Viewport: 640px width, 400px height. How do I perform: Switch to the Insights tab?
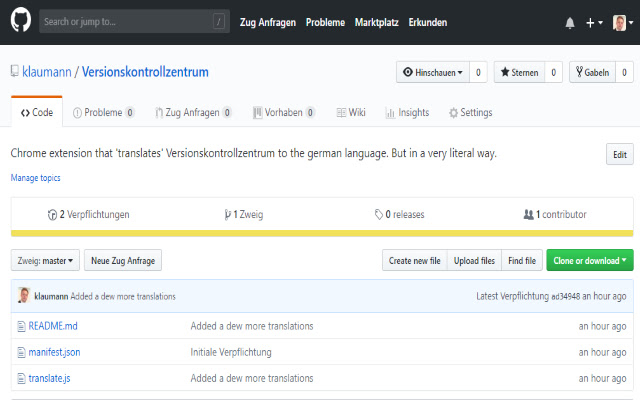pyautogui.click(x=407, y=112)
